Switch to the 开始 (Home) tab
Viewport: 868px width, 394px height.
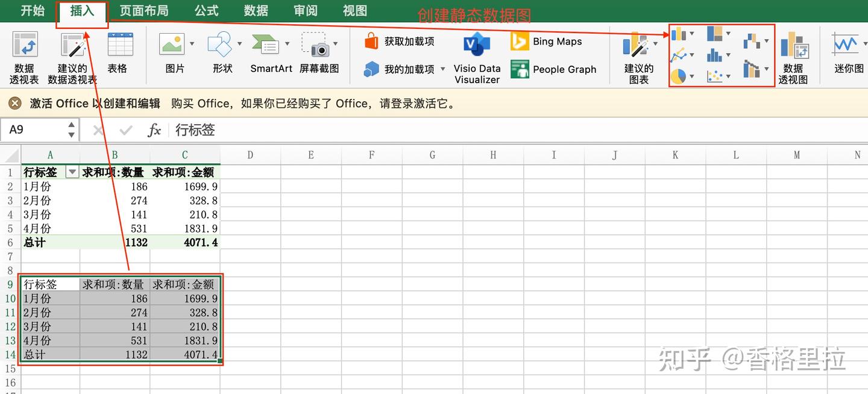[33, 11]
